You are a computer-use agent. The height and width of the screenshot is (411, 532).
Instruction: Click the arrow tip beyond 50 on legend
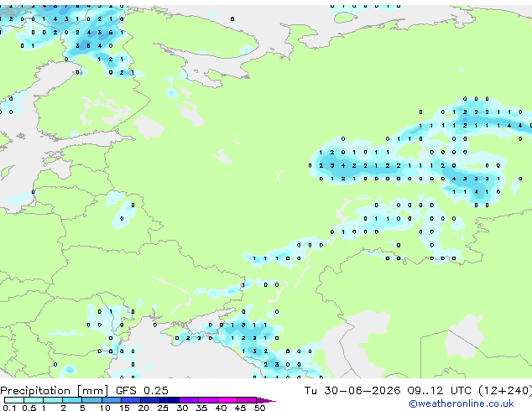click(x=266, y=400)
